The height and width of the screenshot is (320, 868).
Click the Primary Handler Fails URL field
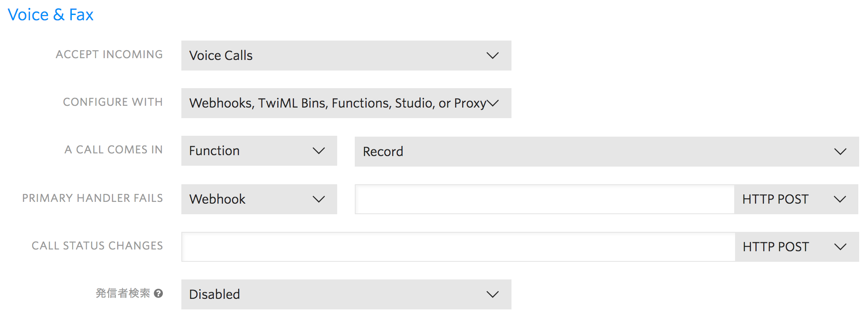(544, 199)
